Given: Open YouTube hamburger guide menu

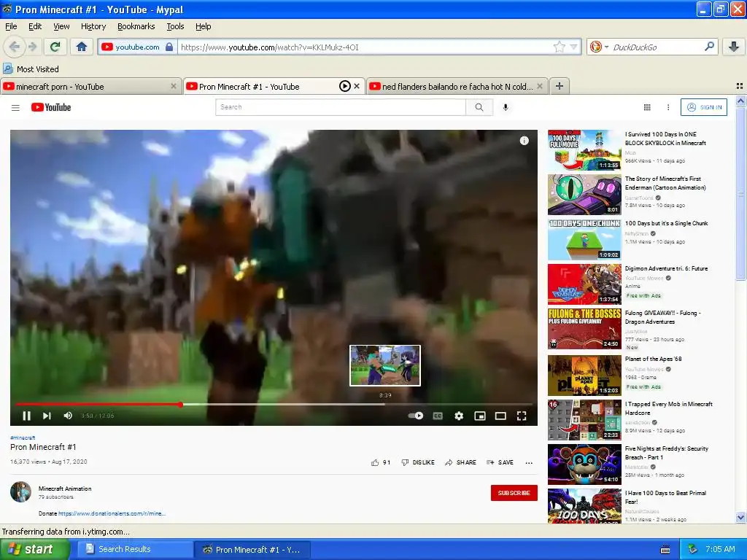Looking at the screenshot, I should pyautogui.click(x=15, y=108).
